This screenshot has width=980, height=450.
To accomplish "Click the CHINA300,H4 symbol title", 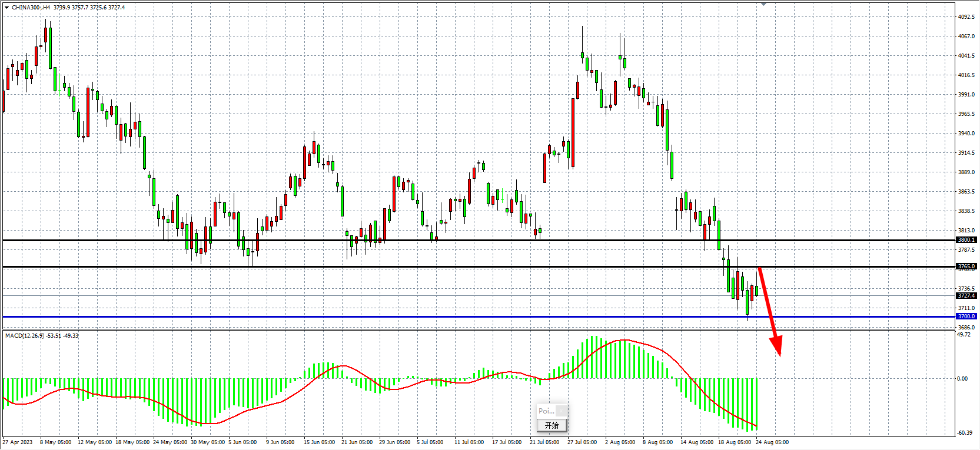I will [31, 8].
